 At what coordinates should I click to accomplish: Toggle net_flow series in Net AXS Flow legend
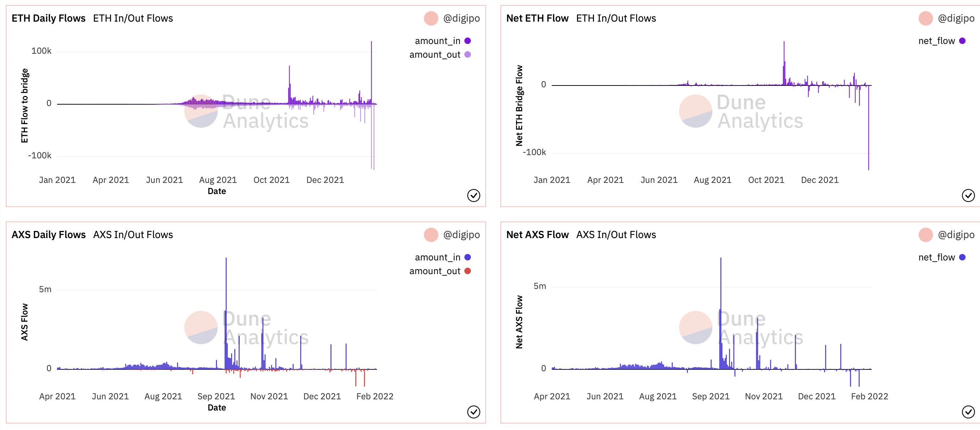(942, 257)
